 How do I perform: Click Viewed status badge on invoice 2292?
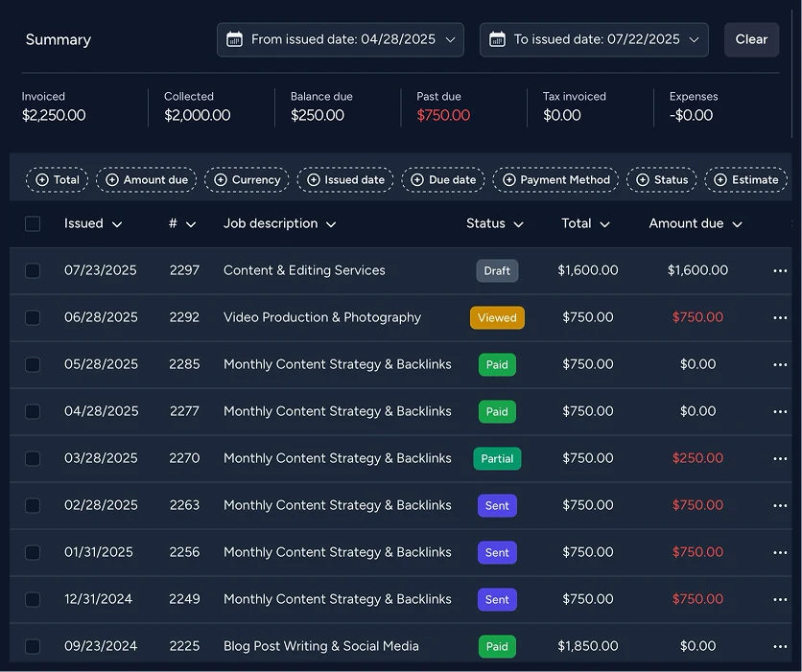(x=497, y=318)
